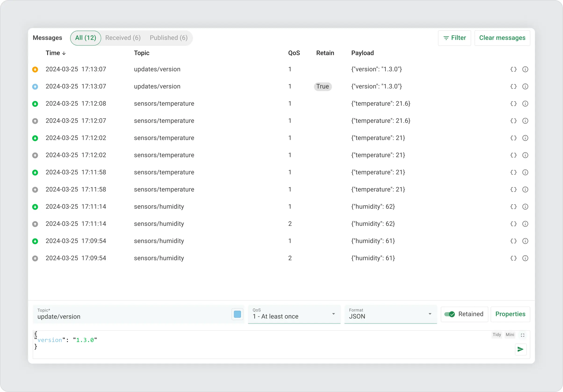Click orange received icon on top message

(35, 69)
